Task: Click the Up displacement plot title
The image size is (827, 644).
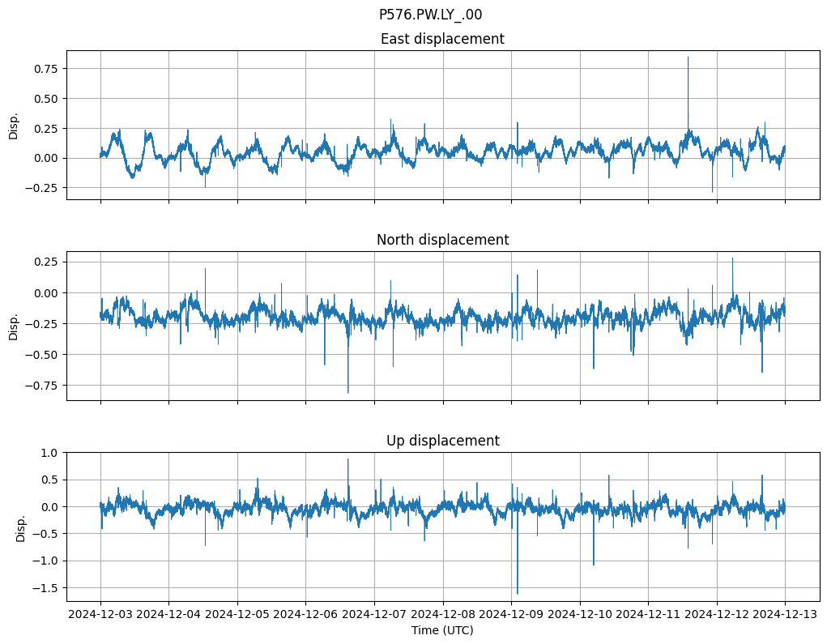Action: 442,441
